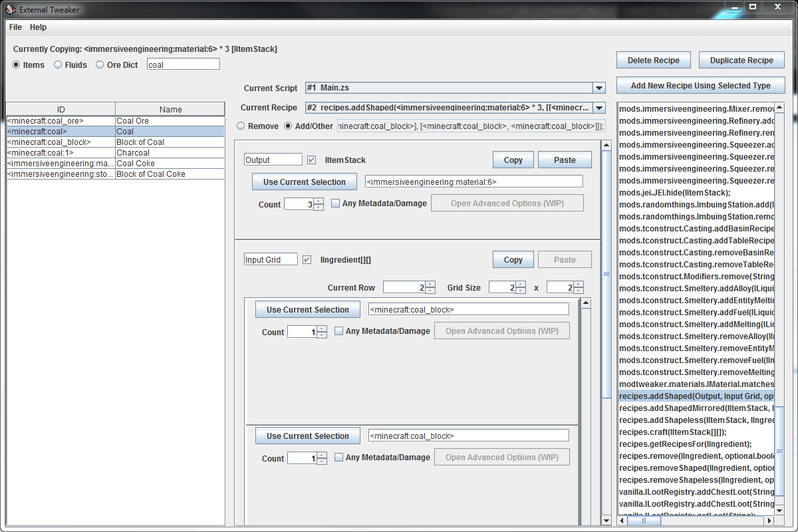The image size is (798, 532).
Task: Increase the Output Count spinner
Action: click(319, 201)
